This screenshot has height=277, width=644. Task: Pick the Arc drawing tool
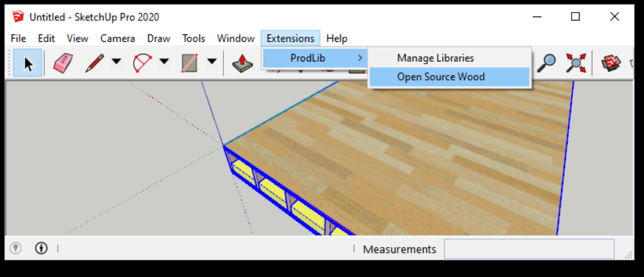pyautogui.click(x=142, y=63)
